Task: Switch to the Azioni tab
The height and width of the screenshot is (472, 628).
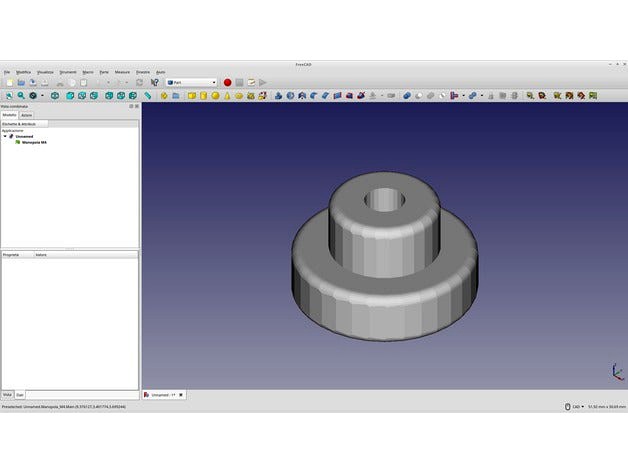Action: (26, 115)
